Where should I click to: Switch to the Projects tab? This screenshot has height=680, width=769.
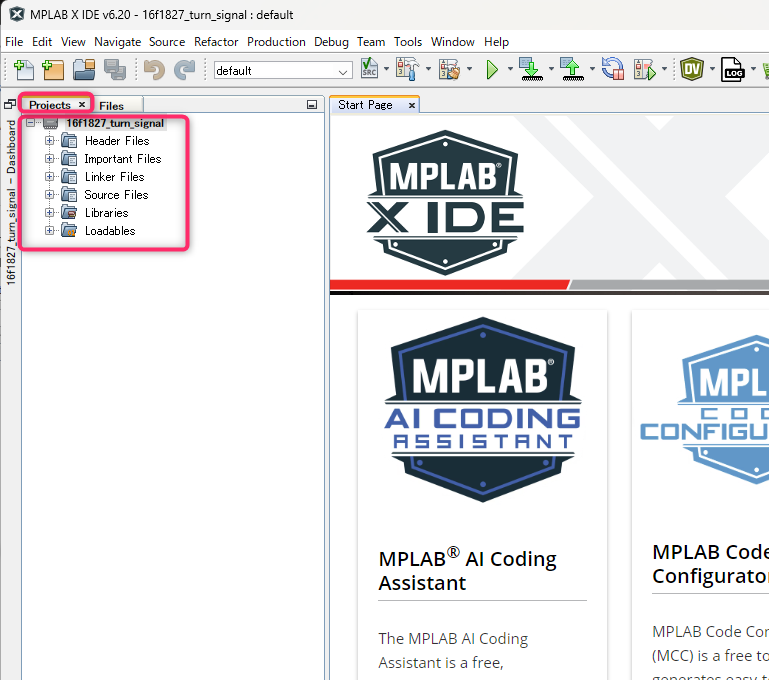[50, 105]
